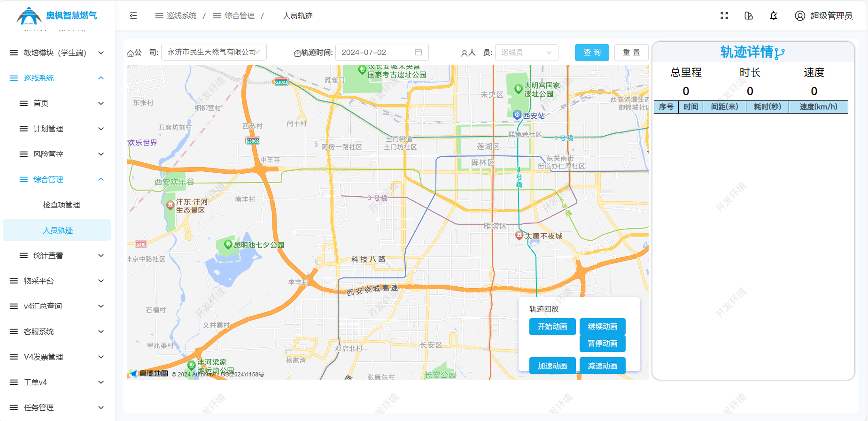Open the 公司 company dropdown
868x421 pixels.
click(214, 52)
